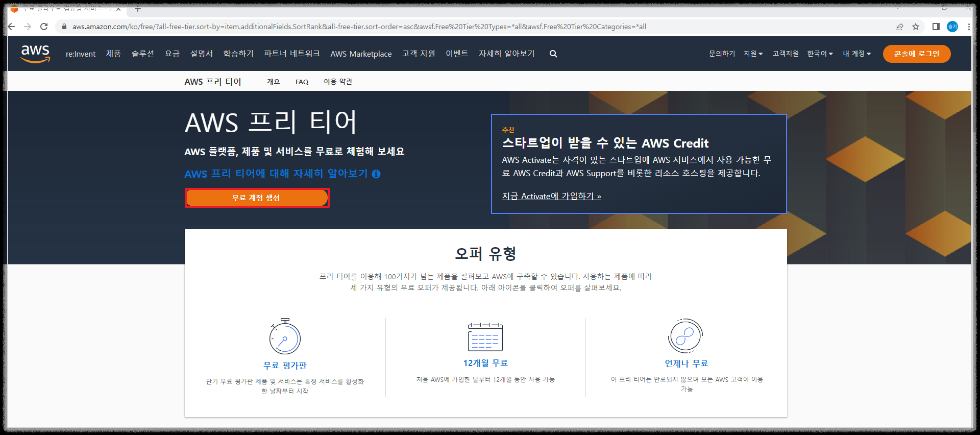This screenshot has height=435, width=980.
Task: Click 지금 Activate에 가입하기 link
Action: (x=552, y=197)
